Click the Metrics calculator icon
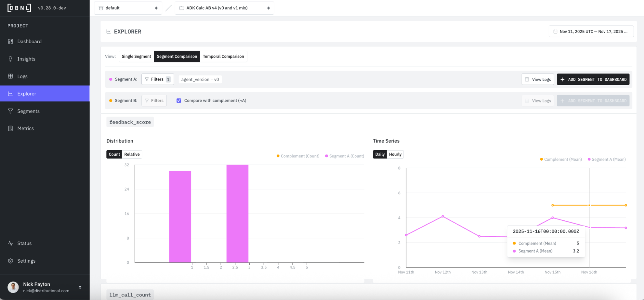The width and height of the screenshot is (644, 300). (x=10, y=128)
